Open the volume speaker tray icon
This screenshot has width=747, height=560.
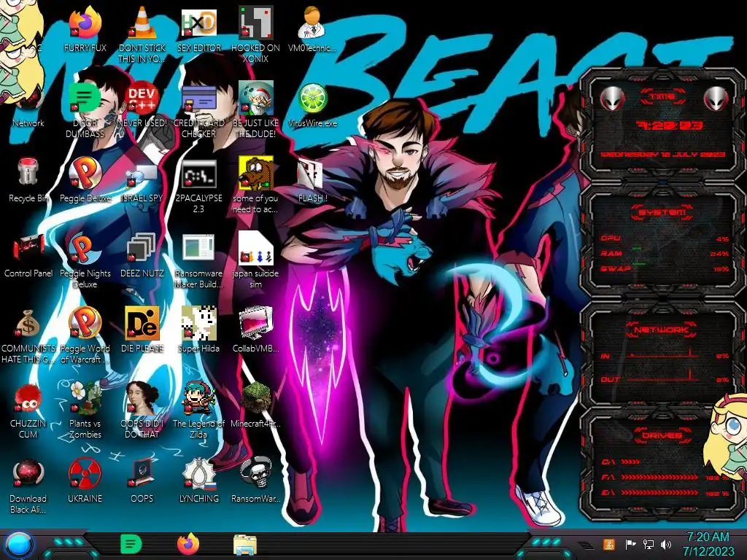tap(666, 544)
